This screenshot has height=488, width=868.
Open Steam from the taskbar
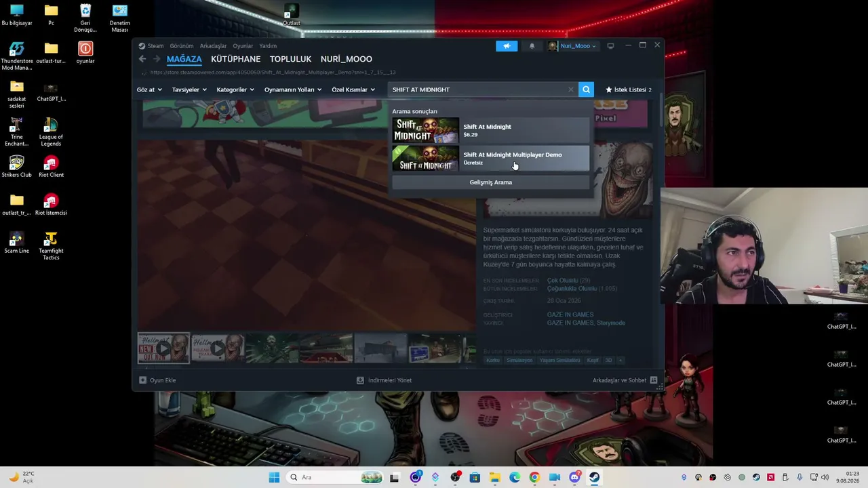pyautogui.click(x=594, y=477)
